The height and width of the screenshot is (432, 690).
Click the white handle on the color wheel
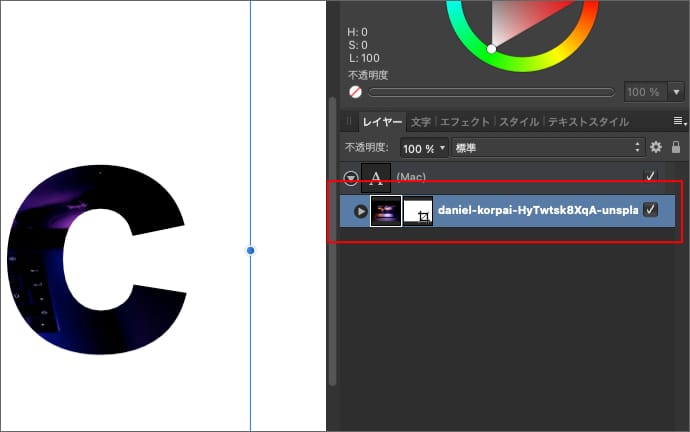pos(491,48)
